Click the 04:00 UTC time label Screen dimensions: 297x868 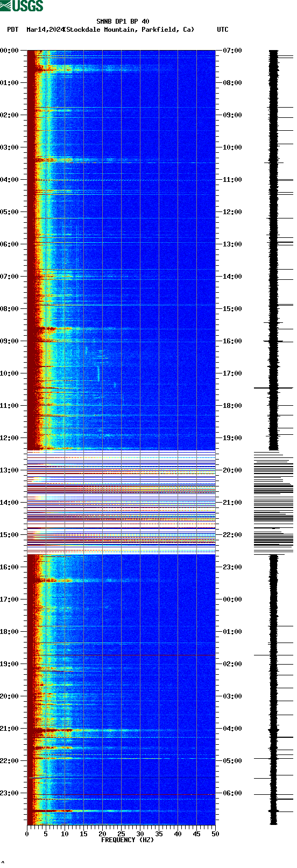click(x=232, y=729)
